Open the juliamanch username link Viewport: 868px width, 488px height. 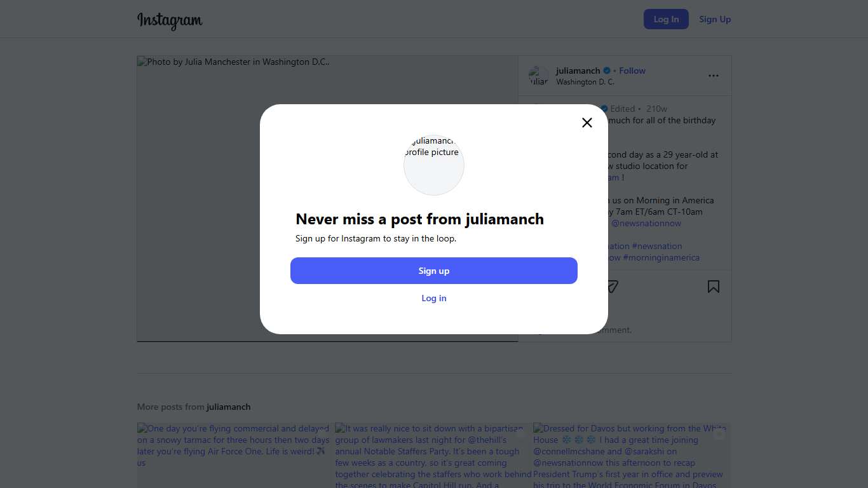point(578,71)
